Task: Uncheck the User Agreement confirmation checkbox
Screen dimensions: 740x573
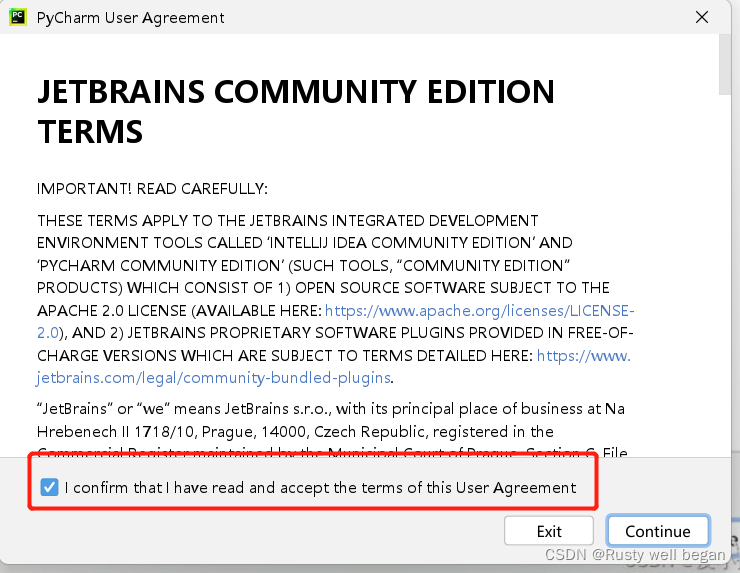Action: [49, 487]
